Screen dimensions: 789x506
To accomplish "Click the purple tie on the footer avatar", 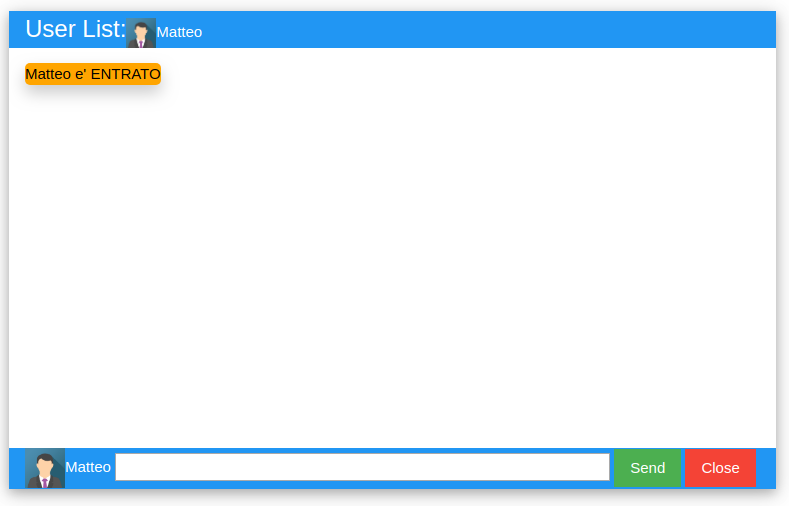I will pos(45,483).
